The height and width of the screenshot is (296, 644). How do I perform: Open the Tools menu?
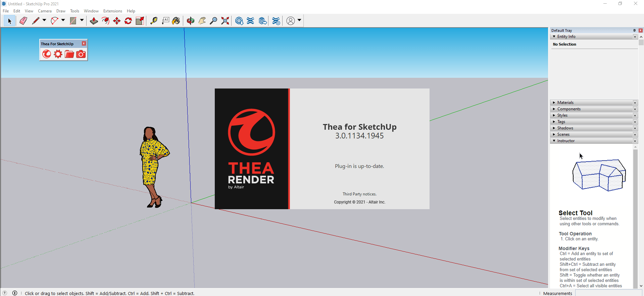pos(75,11)
